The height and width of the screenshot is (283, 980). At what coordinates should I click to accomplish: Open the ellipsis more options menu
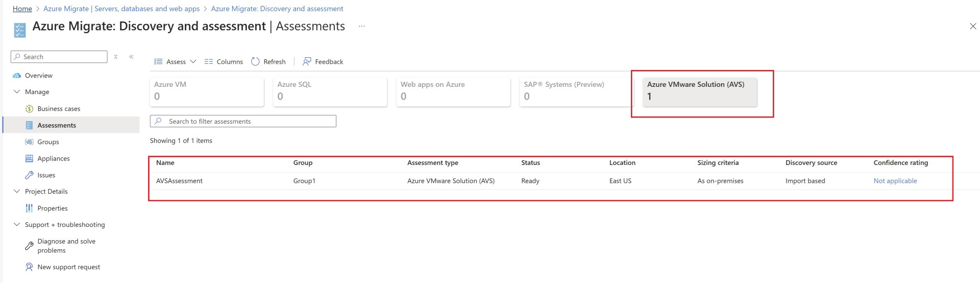361,27
